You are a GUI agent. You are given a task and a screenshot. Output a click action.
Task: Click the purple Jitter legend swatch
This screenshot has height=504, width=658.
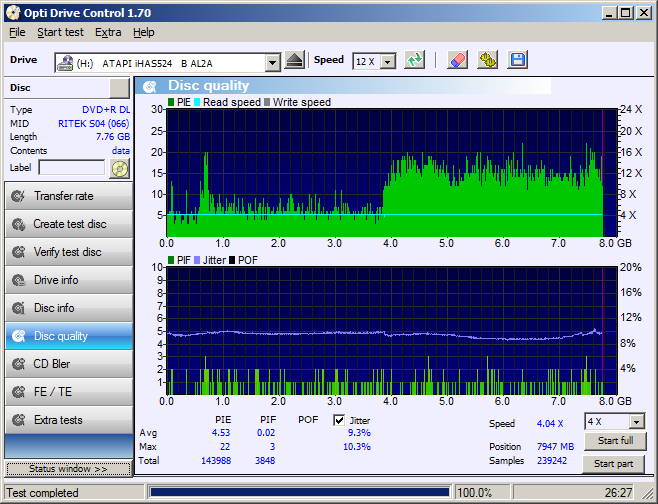[x=197, y=260]
